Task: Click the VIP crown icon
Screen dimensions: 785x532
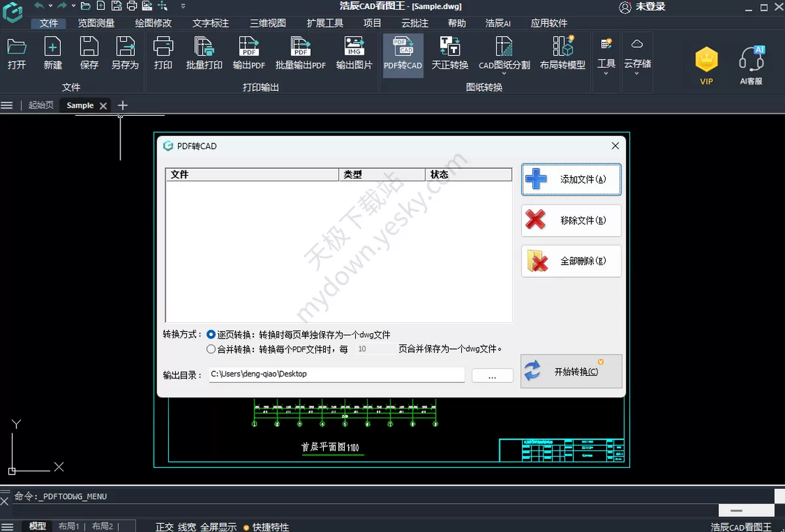Action: click(706, 65)
